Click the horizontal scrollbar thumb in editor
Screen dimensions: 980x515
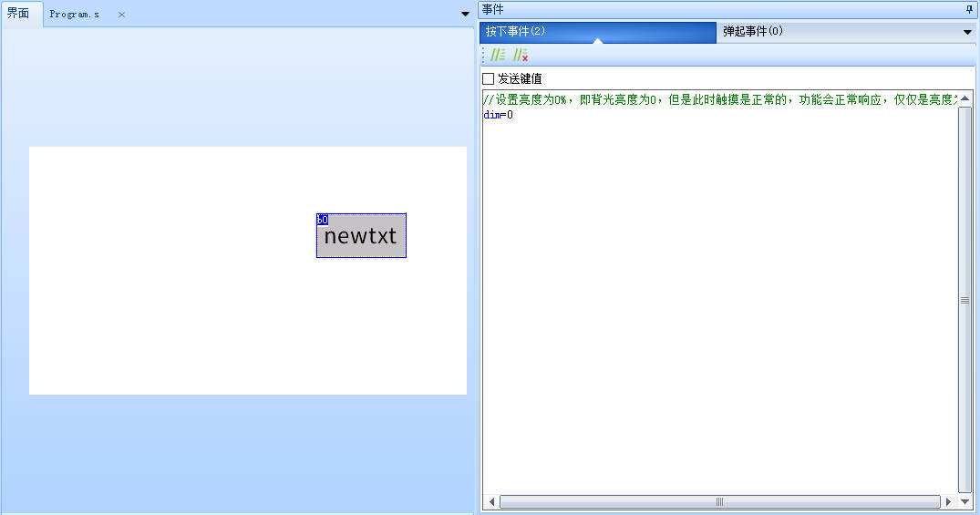[719, 501]
